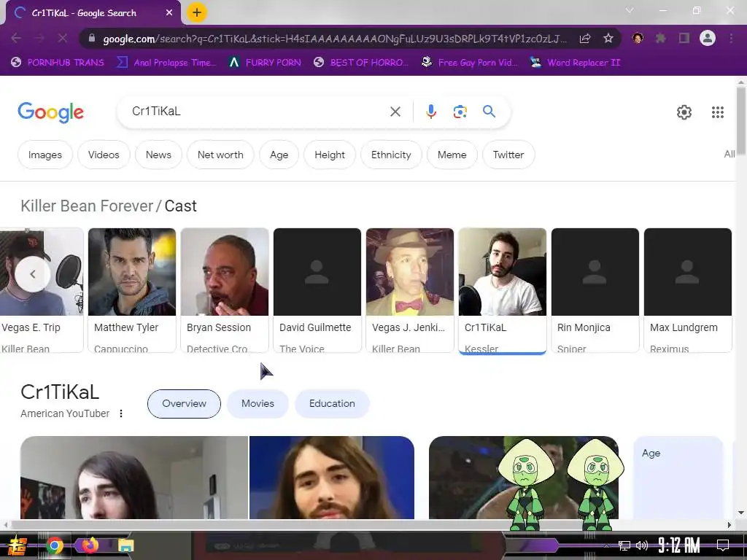
Task: Select the Height search chip
Action: click(329, 155)
